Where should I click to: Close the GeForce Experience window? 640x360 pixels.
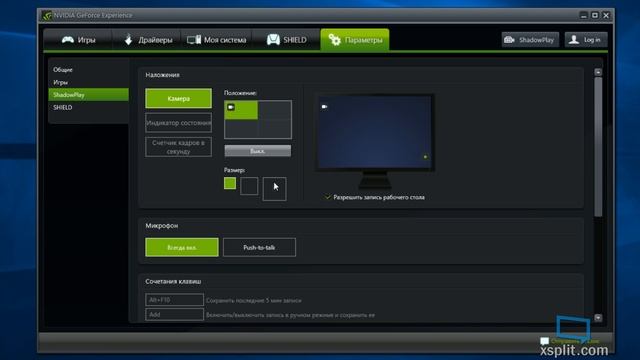pos(606,16)
